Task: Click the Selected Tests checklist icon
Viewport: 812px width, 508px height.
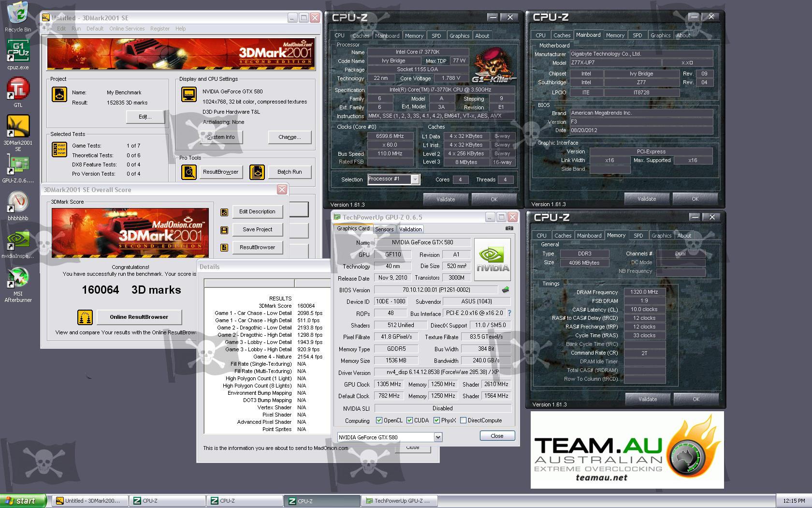Action: click(x=59, y=149)
